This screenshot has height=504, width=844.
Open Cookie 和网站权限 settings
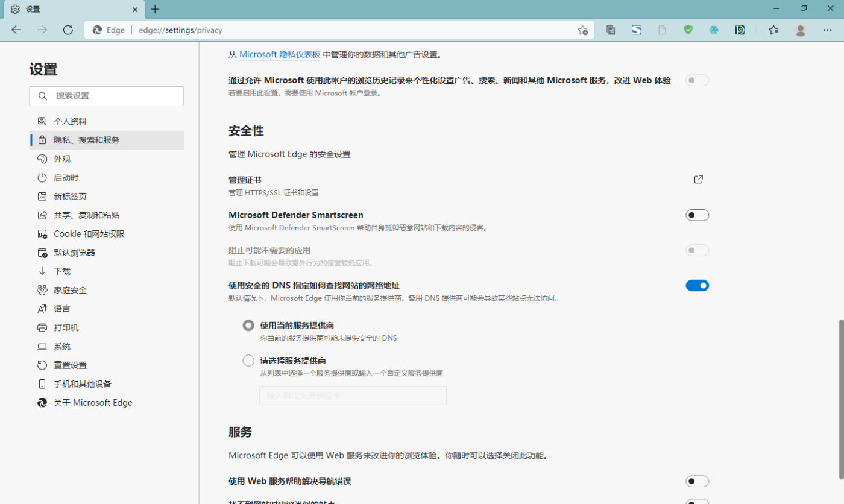pyautogui.click(x=107, y=234)
